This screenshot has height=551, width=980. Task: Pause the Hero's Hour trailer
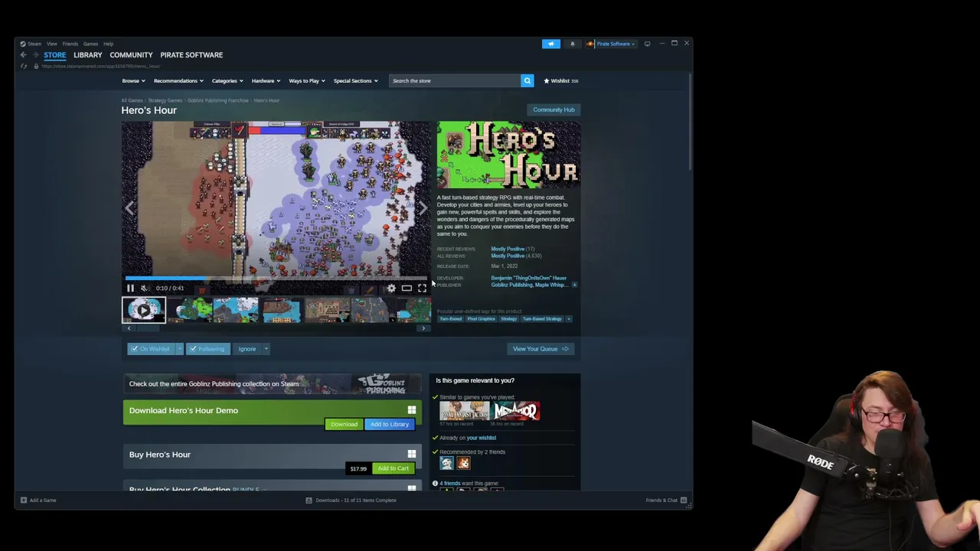coord(130,289)
